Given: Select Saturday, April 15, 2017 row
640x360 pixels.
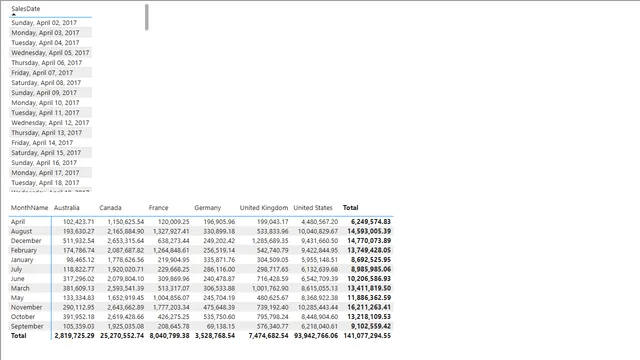Looking at the screenshot, I should tap(51, 153).
